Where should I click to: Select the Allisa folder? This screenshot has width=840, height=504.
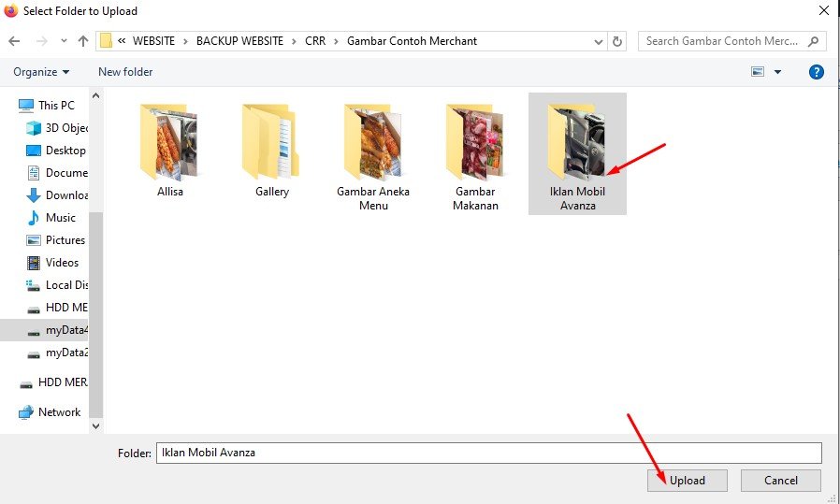click(x=169, y=150)
